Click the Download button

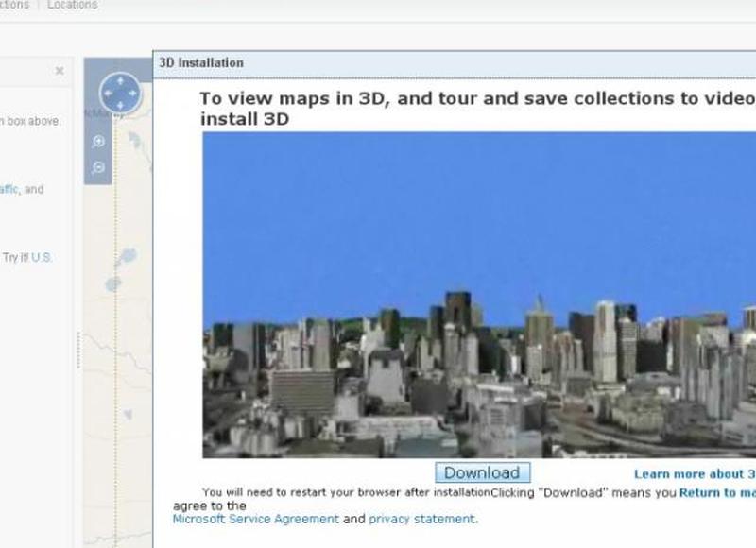[482, 472]
